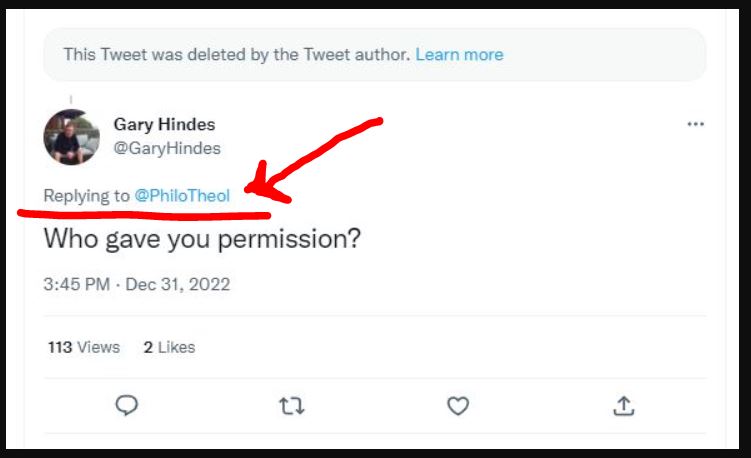Open the three-dot More options menu
751x458 pixels.
click(695, 125)
